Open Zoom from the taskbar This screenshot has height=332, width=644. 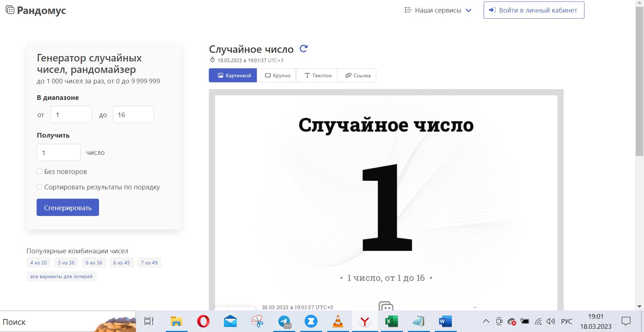(311, 321)
